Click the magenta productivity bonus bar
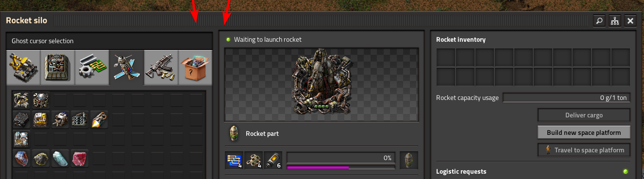 tap(340, 167)
